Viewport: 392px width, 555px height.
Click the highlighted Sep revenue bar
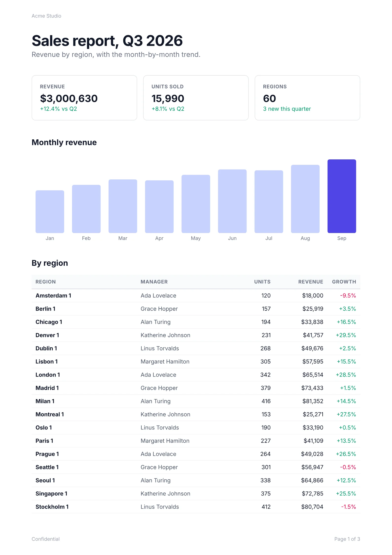pos(342,196)
